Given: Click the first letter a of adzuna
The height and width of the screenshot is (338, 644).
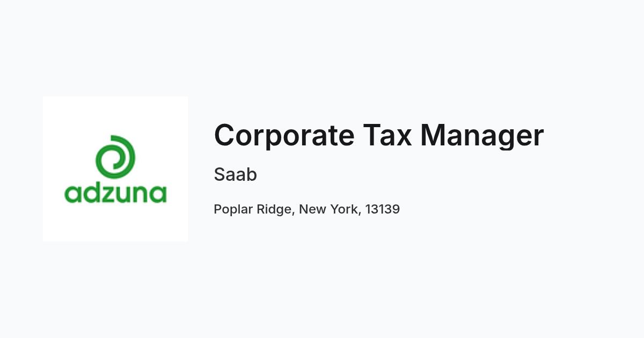Looking at the screenshot, I should point(72,194).
